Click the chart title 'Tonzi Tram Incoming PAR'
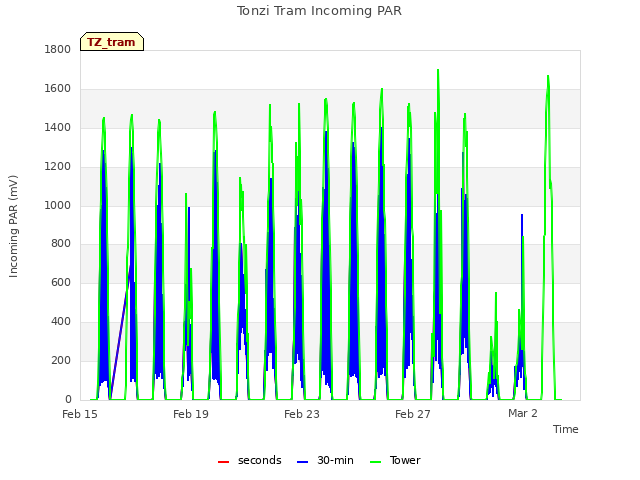640x480 pixels. [319, 11]
